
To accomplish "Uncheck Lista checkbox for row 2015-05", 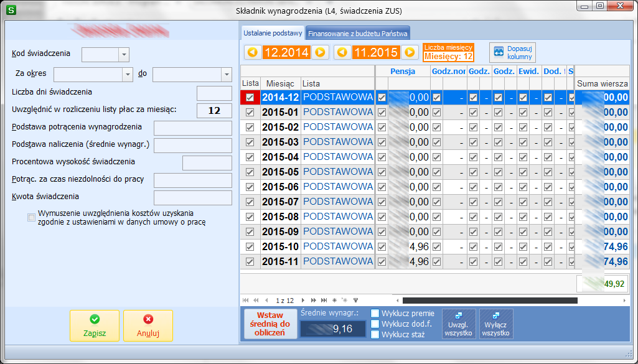I will [x=250, y=172].
